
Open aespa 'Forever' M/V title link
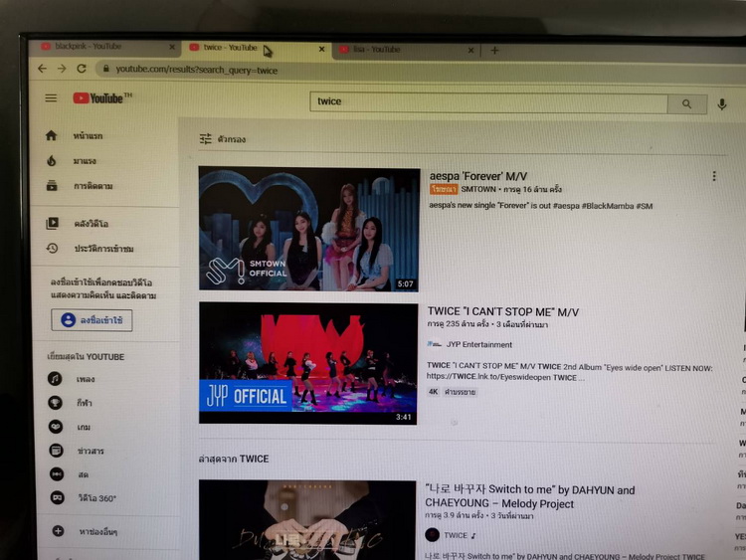coord(478,176)
